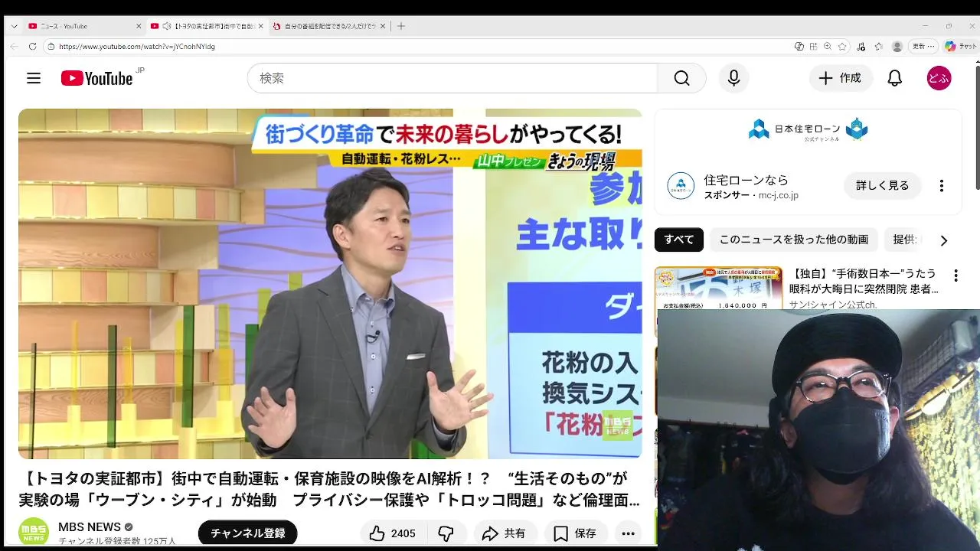Select the このニュースを扱った他の動画 chip
The width and height of the screenshot is (980, 551).
(x=793, y=240)
